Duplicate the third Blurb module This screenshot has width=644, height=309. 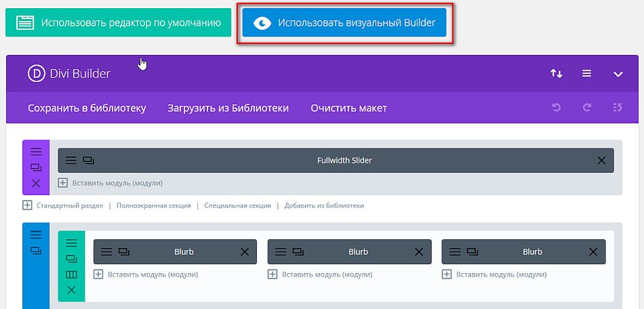click(472, 252)
